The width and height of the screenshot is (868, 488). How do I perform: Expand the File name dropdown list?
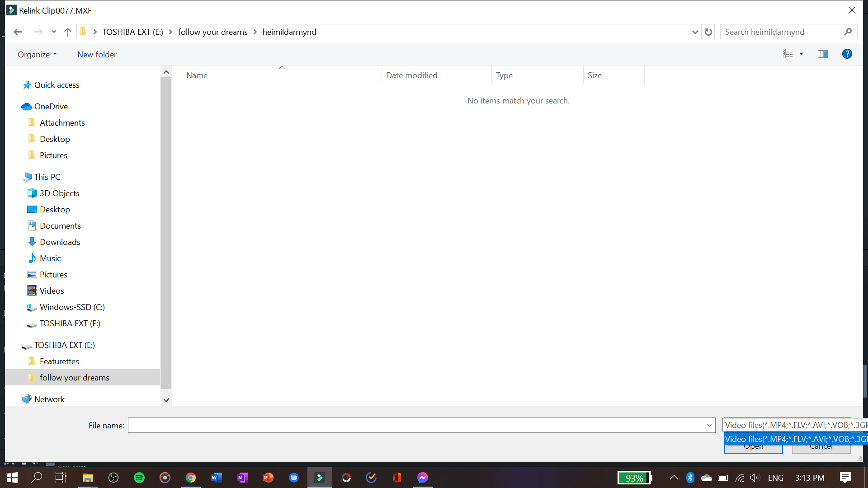pos(709,425)
